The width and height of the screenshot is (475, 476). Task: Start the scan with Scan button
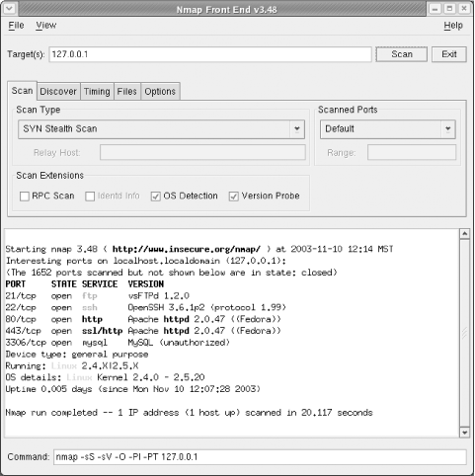tap(402, 54)
